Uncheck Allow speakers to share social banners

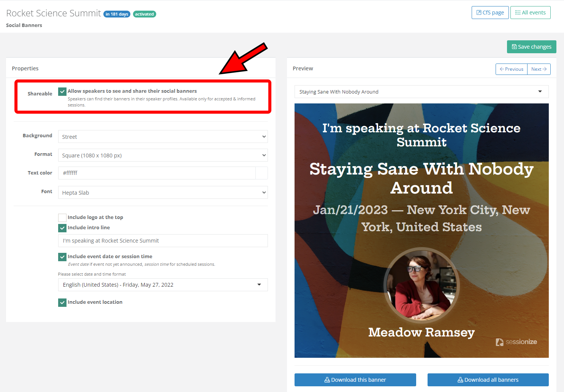coord(62,92)
